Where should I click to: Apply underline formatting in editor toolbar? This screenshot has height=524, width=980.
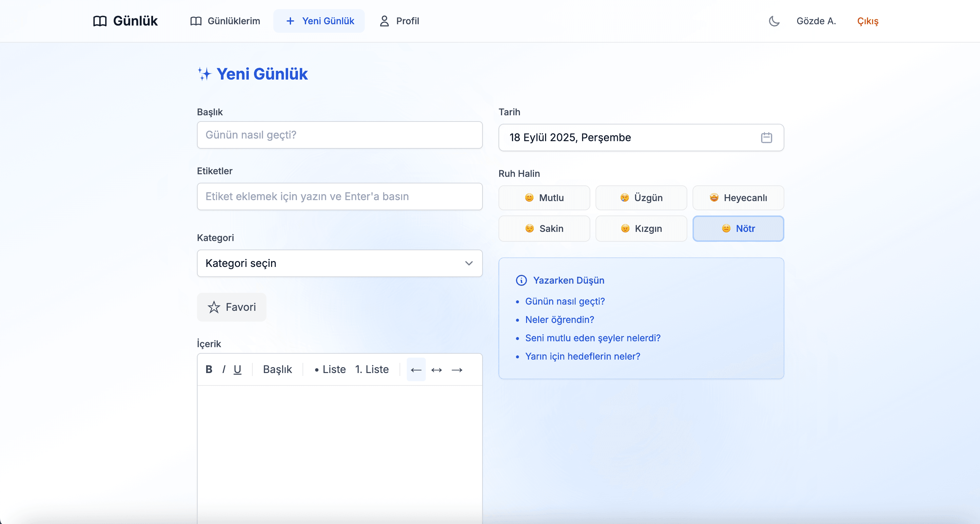[x=237, y=369]
